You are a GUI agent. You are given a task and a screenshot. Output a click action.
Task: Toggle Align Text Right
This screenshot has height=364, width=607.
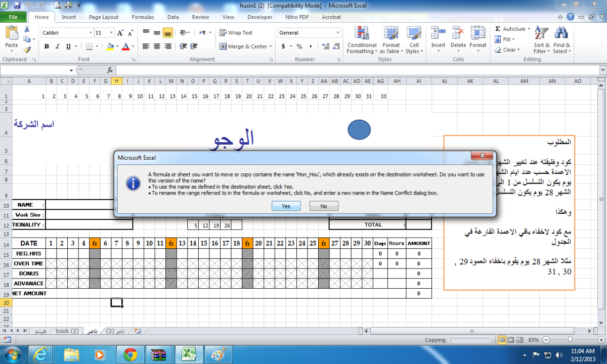pos(167,47)
